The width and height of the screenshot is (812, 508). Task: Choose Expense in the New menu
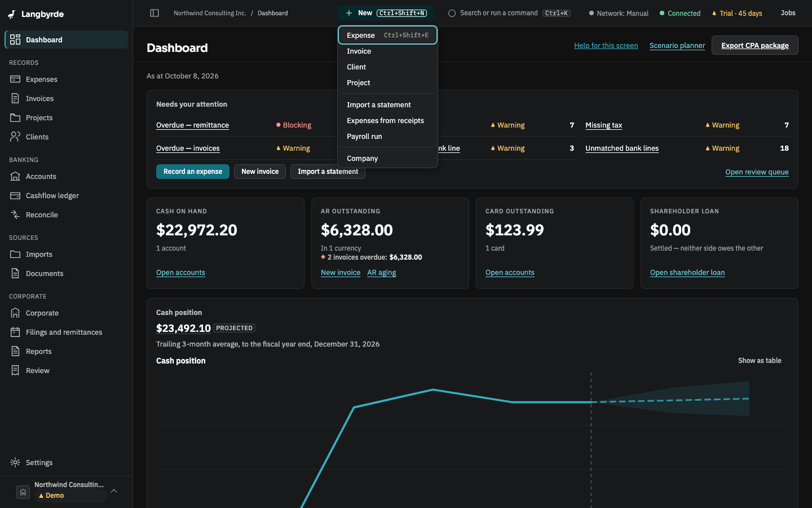[x=387, y=35]
